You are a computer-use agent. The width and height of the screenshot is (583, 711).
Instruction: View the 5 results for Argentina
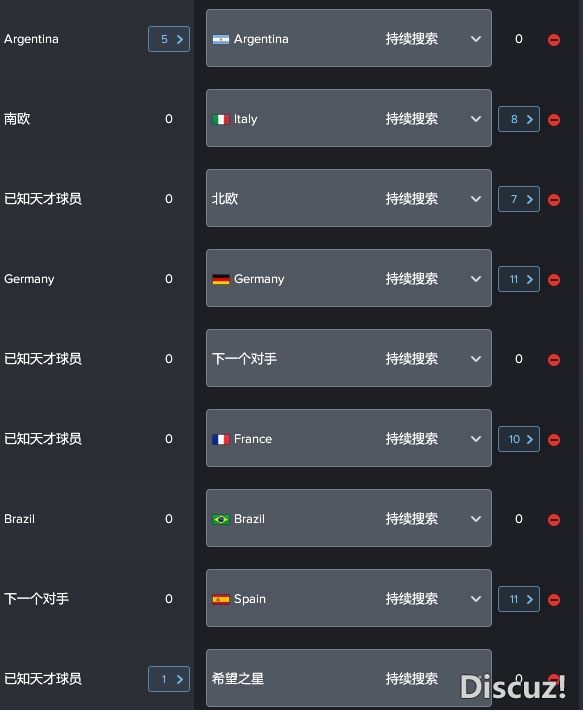[169, 39]
